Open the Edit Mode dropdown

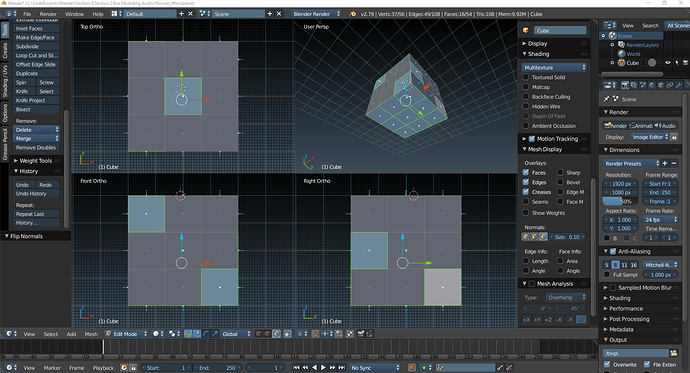126,334
